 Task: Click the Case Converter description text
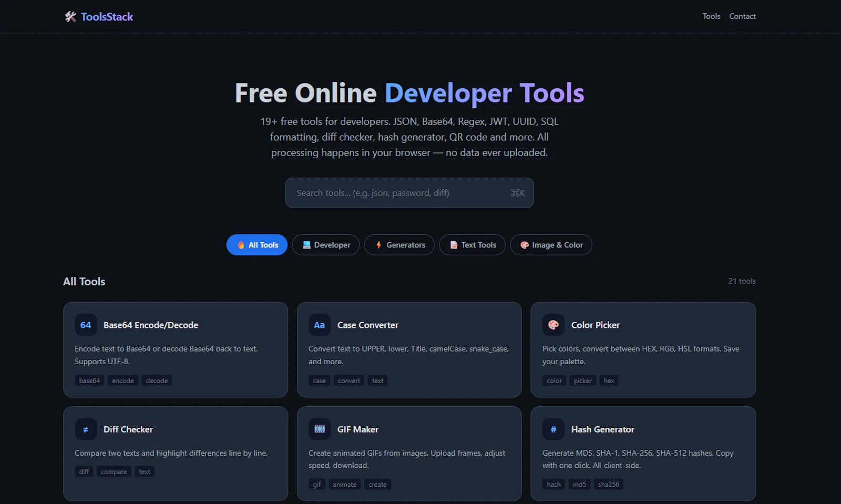click(x=408, y=355)
